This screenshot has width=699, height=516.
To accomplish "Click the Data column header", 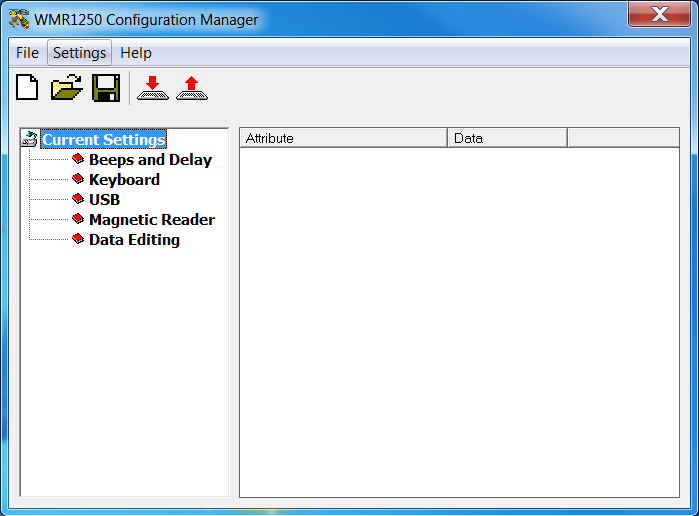I will [x=507, y=138].
